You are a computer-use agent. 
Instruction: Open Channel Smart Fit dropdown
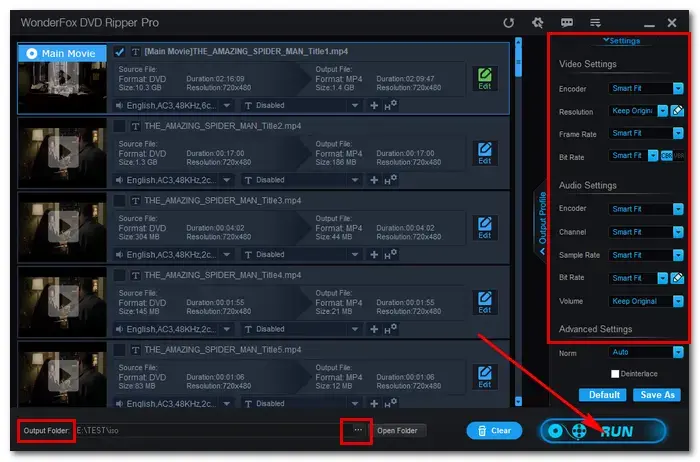coord(678,232)
